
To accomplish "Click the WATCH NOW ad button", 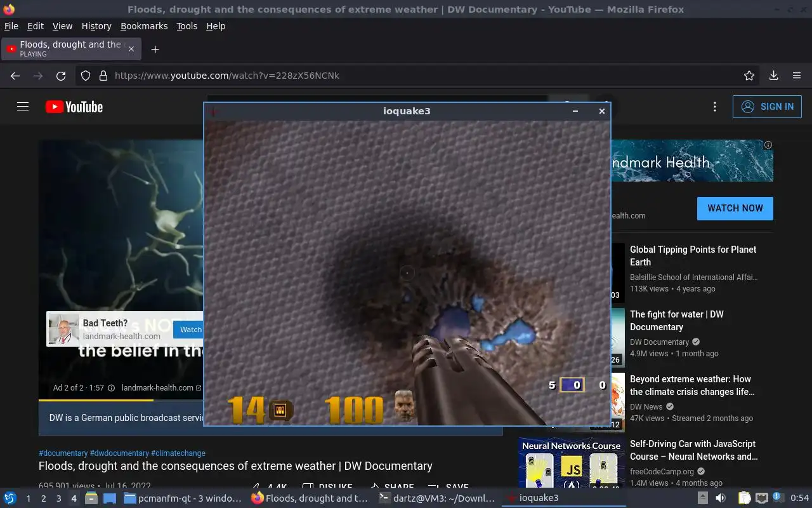I will [x=735, y=208].
